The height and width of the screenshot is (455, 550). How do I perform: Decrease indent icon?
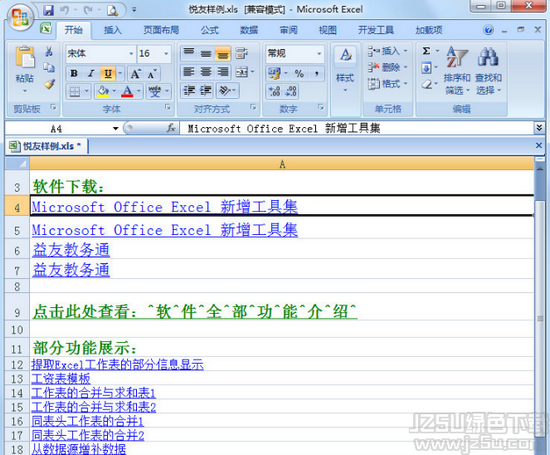[x=189, y=91]
